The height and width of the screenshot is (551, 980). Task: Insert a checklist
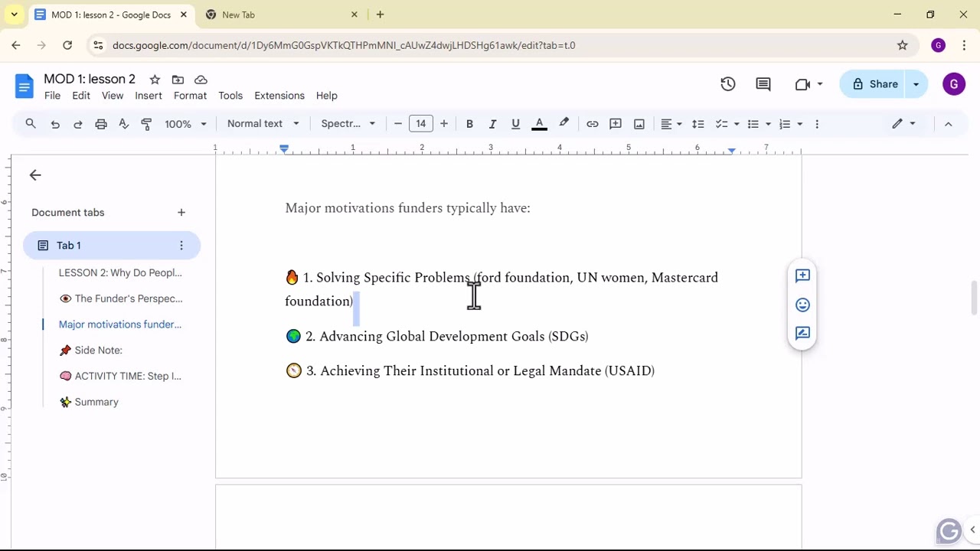(721, 124)
